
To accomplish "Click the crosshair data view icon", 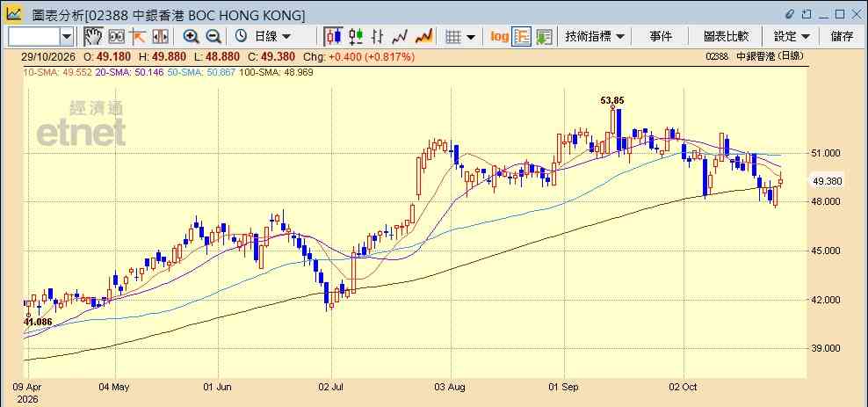I will [116, 37].
